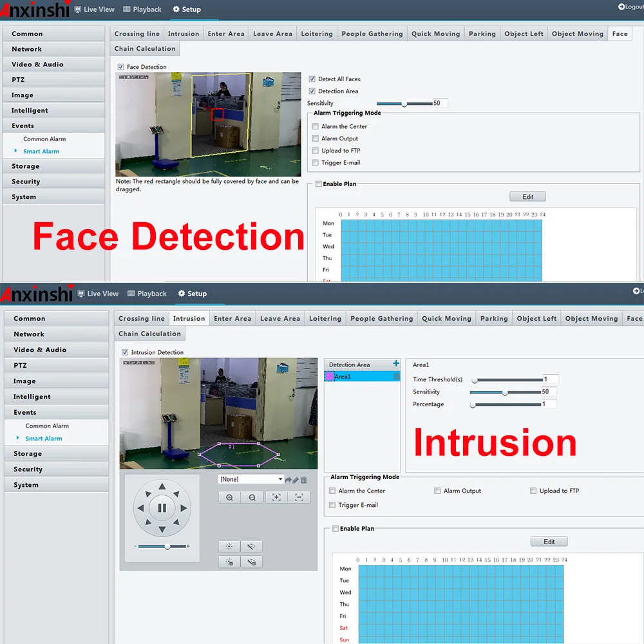
Task: Delete Area1 using its trash icon
Action: [396, 376]
